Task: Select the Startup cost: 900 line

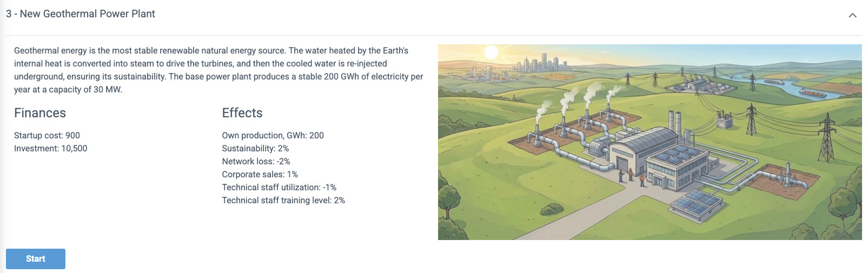Action: 47,136
